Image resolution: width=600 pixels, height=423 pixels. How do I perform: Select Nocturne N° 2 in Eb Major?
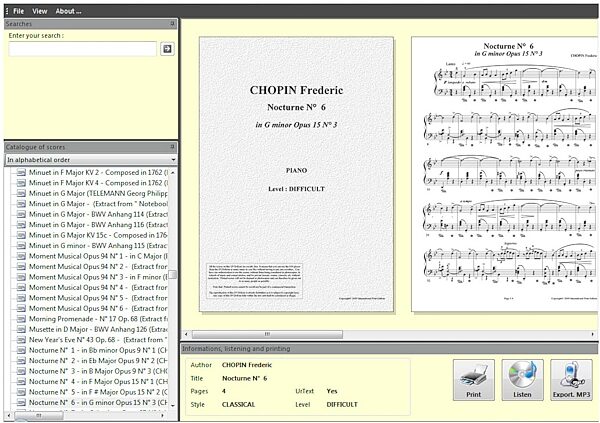pos(98,361)
